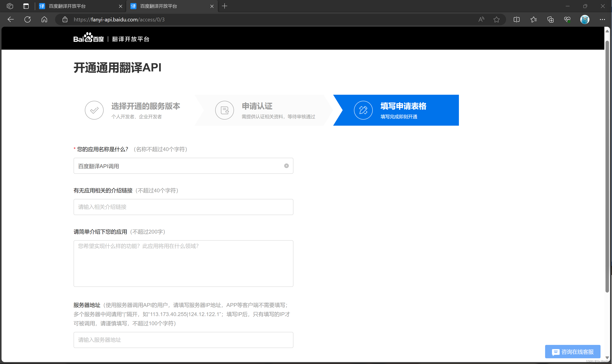
Task: Open the favorites list icon
Action: click(533, 19)
